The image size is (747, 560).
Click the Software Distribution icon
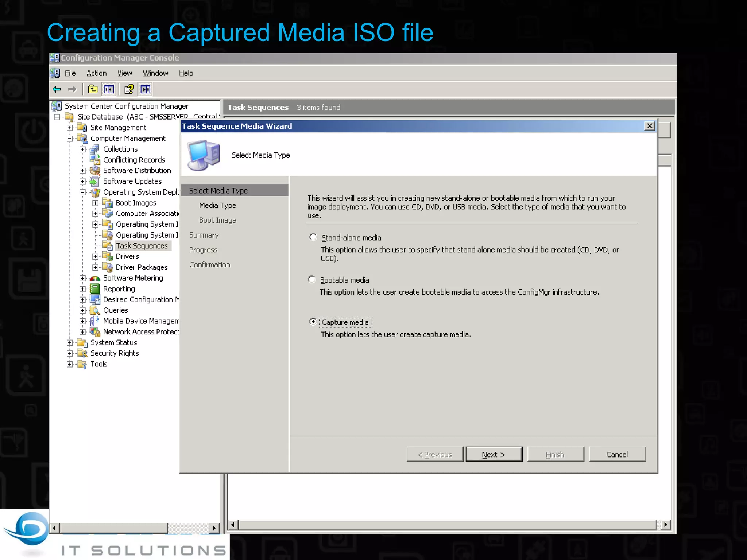[x=95, y=171]
